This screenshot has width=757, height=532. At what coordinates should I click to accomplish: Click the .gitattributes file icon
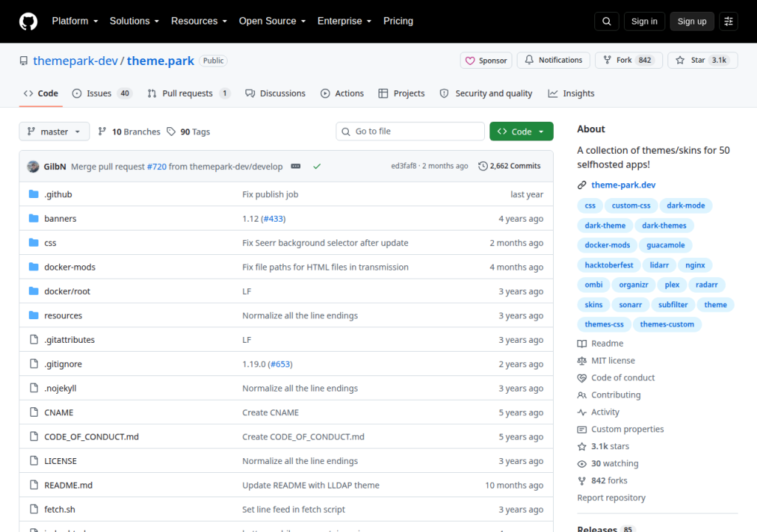(x=33, y=339)
